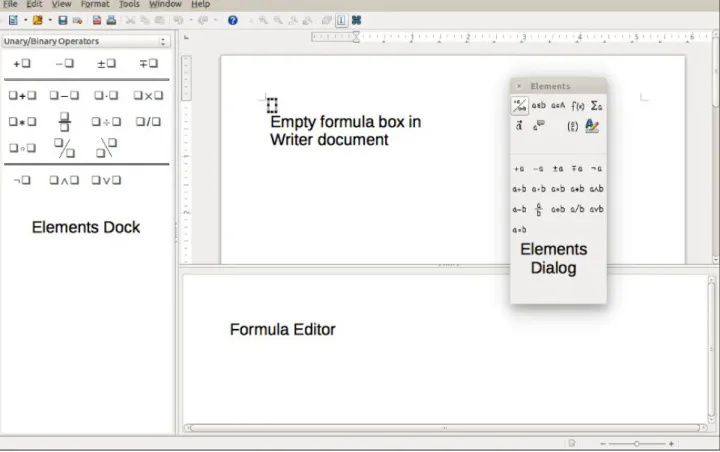The height and width of the screenshot is (452, 720).
Task: Click the Undo icon
Action: [178, 20]
